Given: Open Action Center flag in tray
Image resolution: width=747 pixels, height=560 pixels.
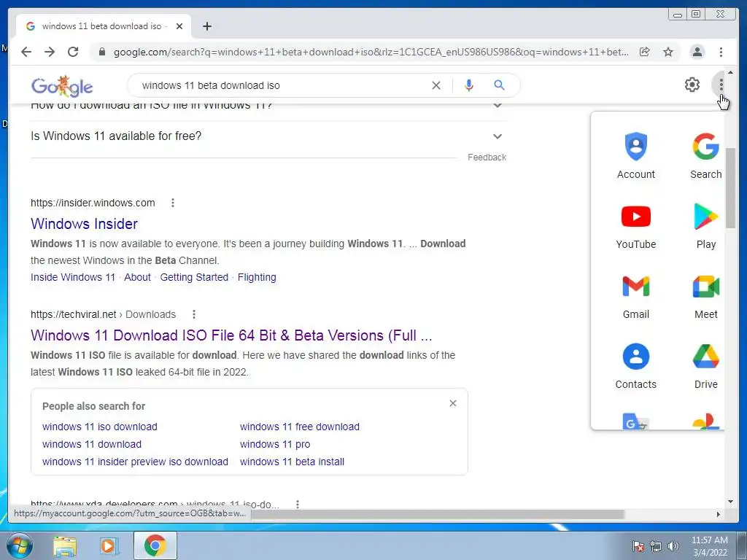Looking at the screenshot, I should click(x=638, y=546).
